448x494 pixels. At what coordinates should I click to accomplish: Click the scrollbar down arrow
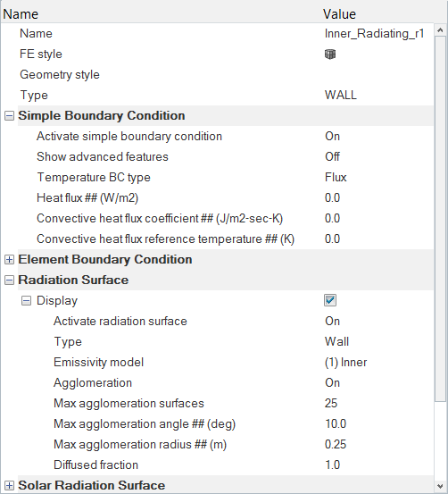pos(441,486)
